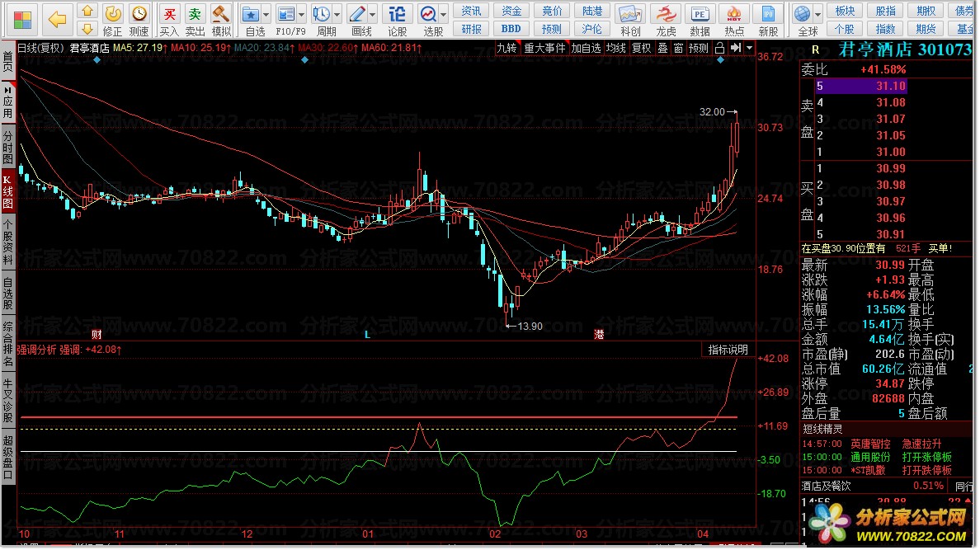The height and width of the screenshot is (550, 980).
Task: Click the 板块 sector button
Action: [x=845, y=11]
